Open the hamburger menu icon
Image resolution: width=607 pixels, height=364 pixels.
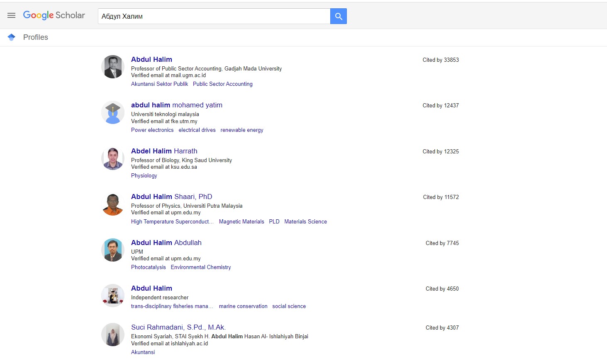point(12,15)
